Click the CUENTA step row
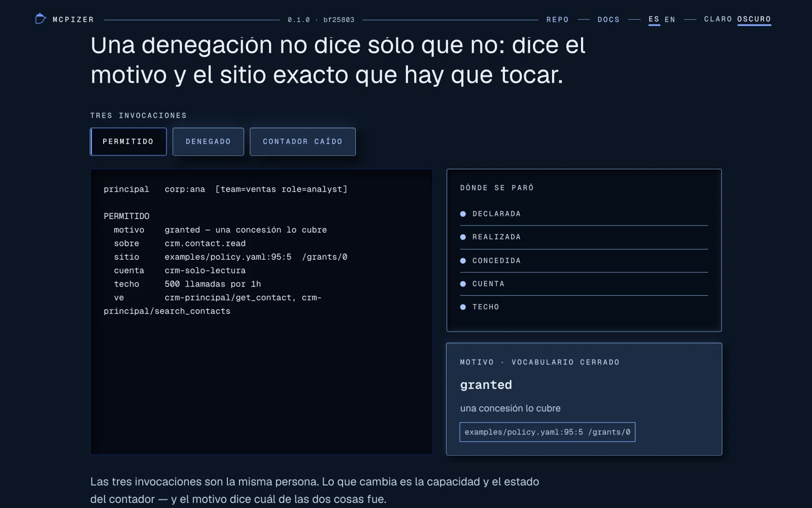 584,284
